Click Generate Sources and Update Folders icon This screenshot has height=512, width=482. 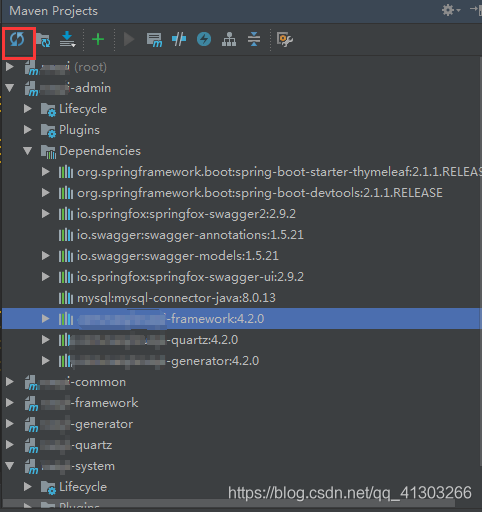pos(43,40)
